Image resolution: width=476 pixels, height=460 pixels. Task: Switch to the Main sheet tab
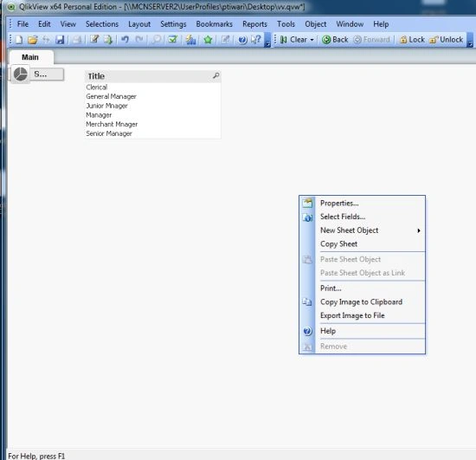(x=30, y=57)
